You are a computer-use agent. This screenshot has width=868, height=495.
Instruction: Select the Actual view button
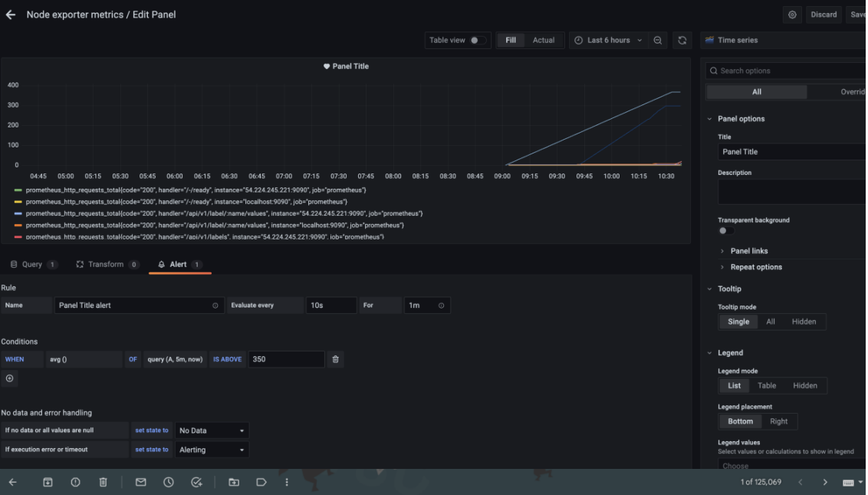[x=543, y=40]
